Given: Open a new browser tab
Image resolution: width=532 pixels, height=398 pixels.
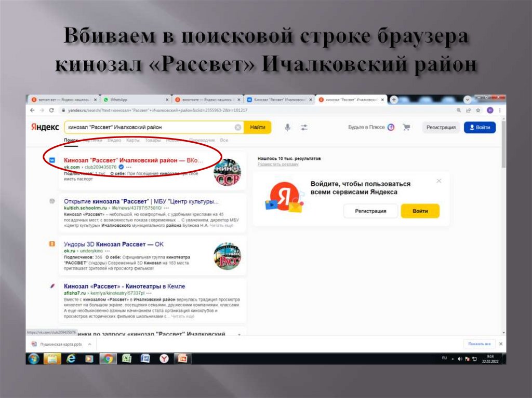Looking at the screenshot, I should (394, 100).
